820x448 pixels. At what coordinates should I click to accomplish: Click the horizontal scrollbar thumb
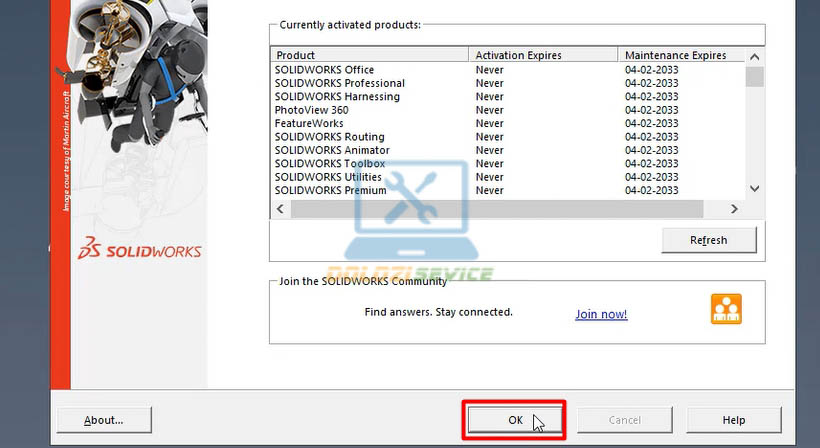pyautogui.click(x=500, y=209)
